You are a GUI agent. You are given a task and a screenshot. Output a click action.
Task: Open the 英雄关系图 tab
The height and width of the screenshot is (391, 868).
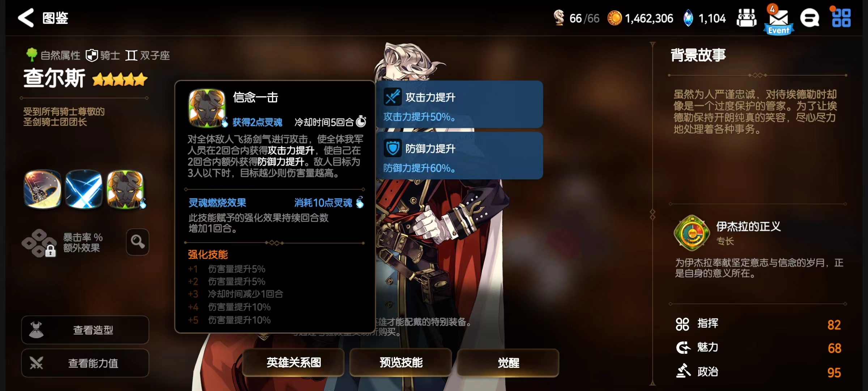pyautogui.click(x=293, y=362)
